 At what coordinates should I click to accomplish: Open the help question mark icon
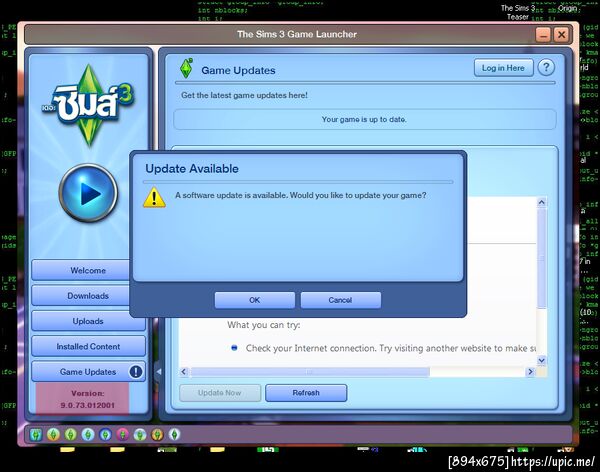point(546,68)
